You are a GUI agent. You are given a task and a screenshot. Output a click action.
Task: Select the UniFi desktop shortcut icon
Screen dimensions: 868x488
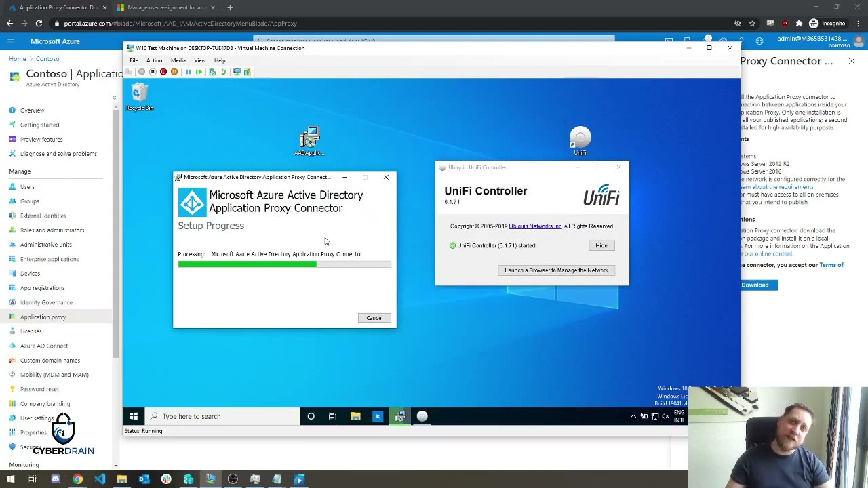(x=580, y=141)
